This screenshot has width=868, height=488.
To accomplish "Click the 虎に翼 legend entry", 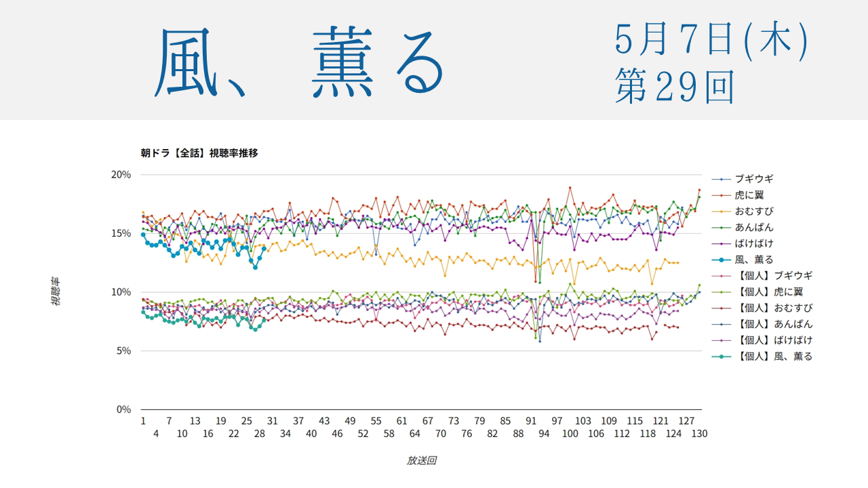I will (x=738, y=195).
